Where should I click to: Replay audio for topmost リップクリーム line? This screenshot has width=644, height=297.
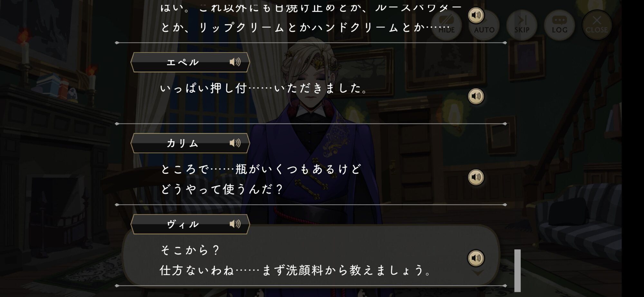[476, 15]
